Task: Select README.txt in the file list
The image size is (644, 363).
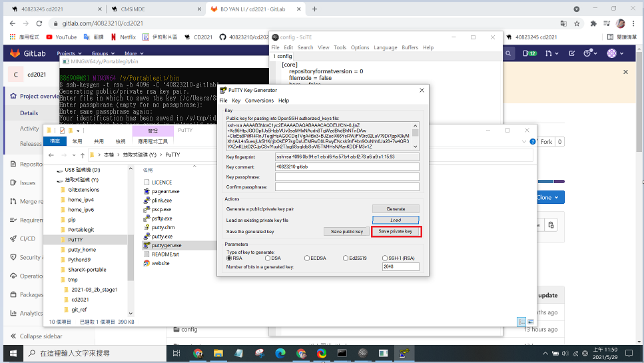Action: (165, 254)
